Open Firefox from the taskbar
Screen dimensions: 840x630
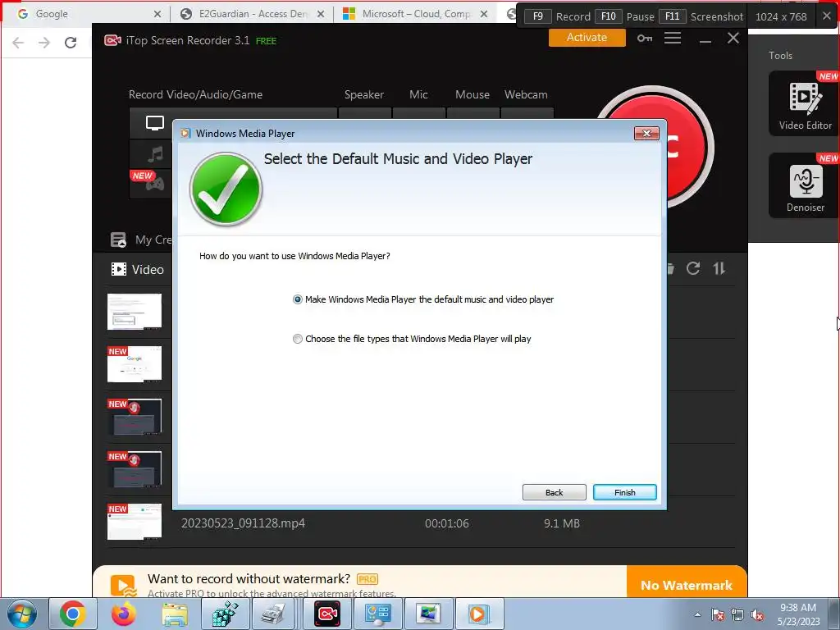(x=124, y=614)
